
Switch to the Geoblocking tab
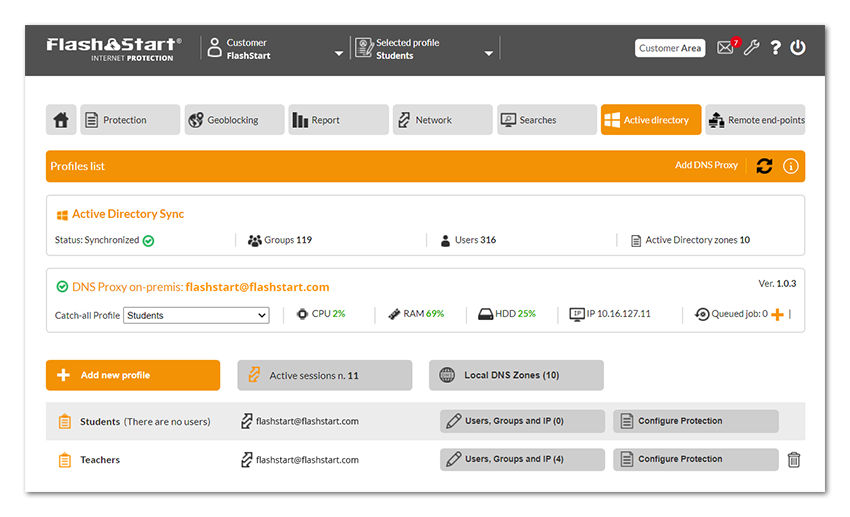tap(235, 120)
